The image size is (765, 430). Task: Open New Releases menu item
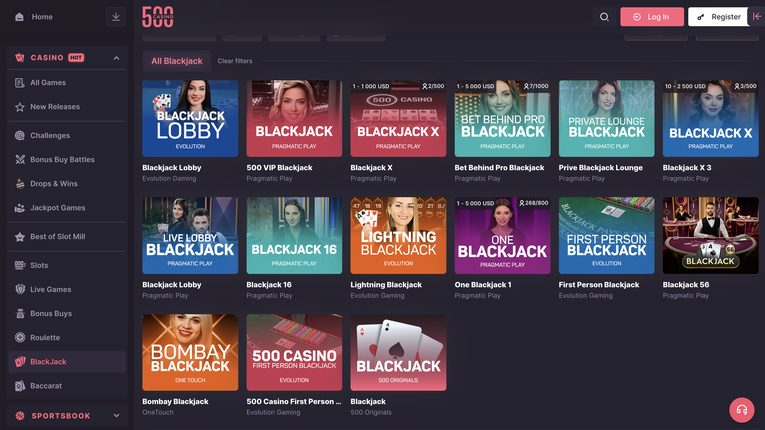pos(67,107)
